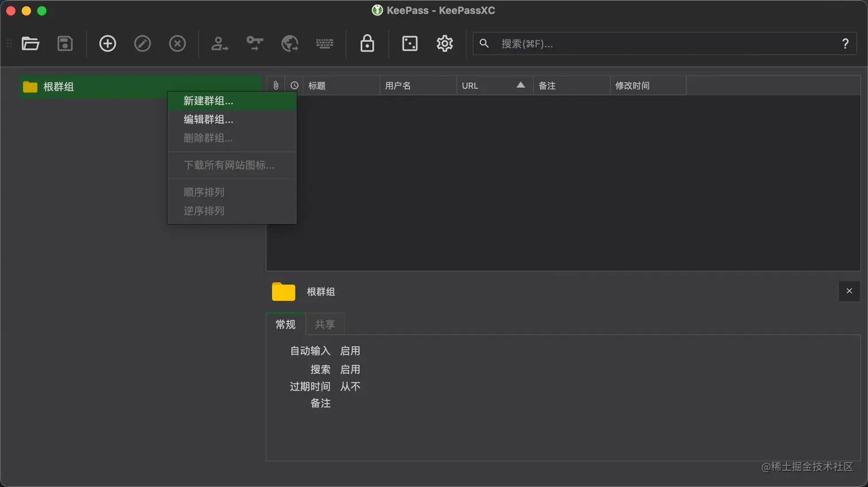This screenshot has width=868, height=487.
Task: Sort by expiry clock column header
Action: [x=294, y=86]
